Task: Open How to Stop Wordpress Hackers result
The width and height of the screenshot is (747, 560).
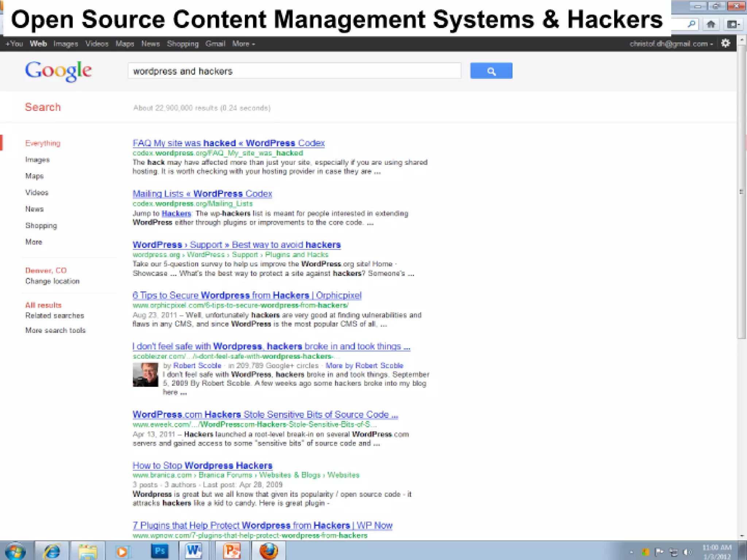Action: point(202,466)
